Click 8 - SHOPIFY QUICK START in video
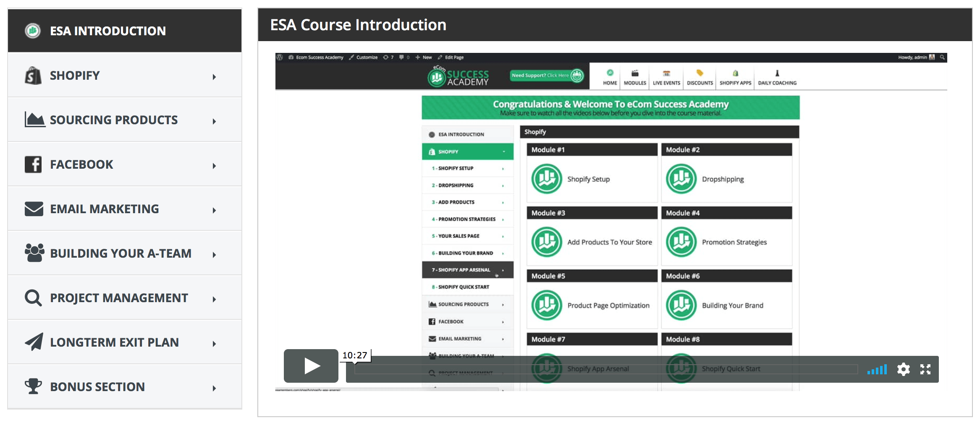 (x=468, y=287)
